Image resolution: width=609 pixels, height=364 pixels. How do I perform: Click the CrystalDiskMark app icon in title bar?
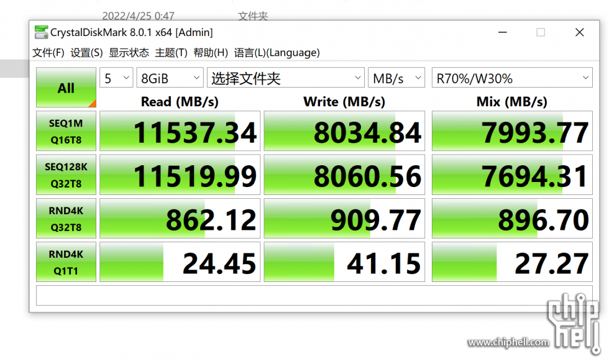coord(41,32)
